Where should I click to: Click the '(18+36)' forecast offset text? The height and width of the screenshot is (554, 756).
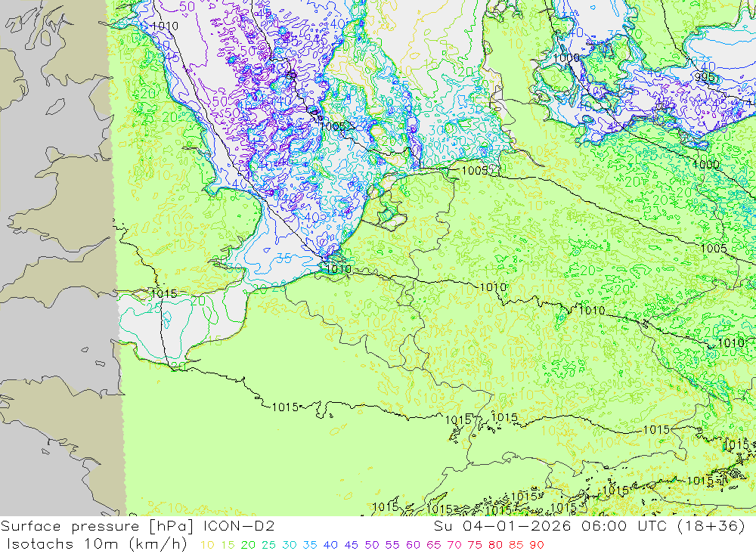tap(711, 526)
